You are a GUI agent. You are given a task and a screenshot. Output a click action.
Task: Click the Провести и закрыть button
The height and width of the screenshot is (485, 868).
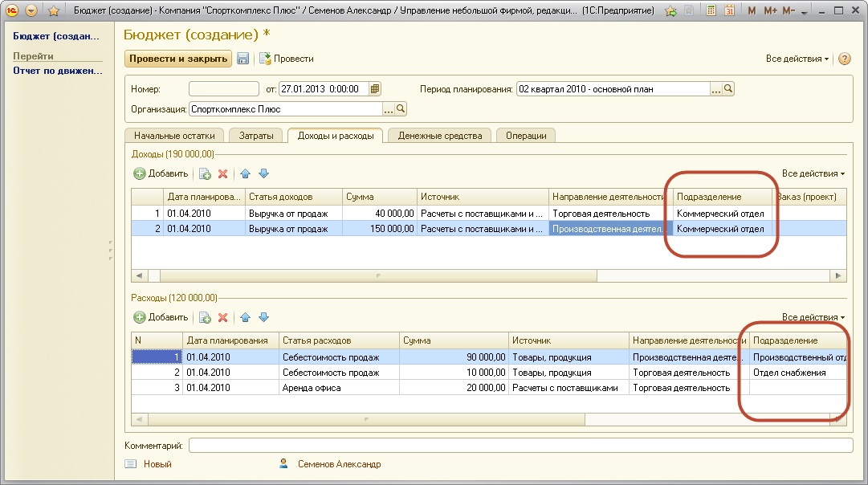177,59
